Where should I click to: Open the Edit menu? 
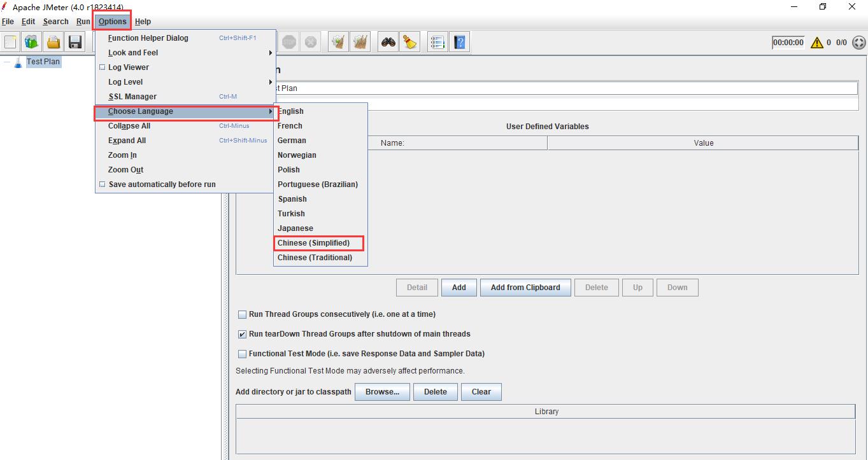pyautogui.click(x=28, y=22)
